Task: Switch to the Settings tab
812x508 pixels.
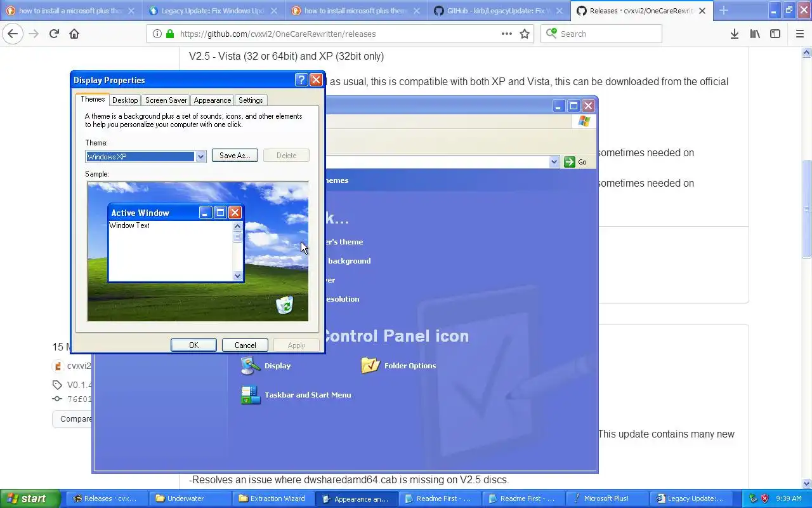Action: pos(251,100)
